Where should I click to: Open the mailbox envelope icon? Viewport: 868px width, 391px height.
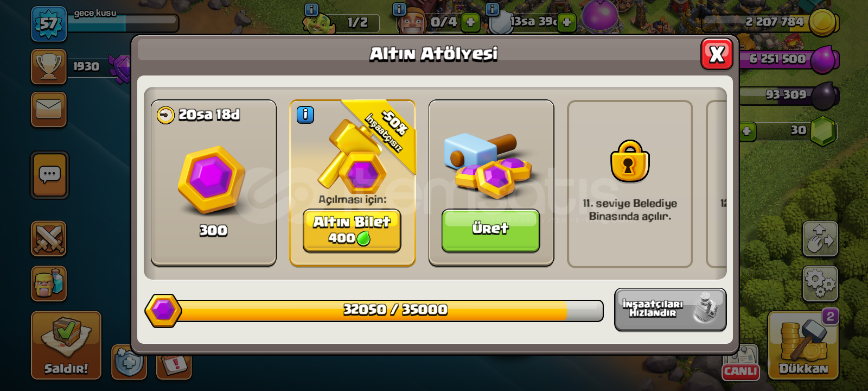click(49, 109)
